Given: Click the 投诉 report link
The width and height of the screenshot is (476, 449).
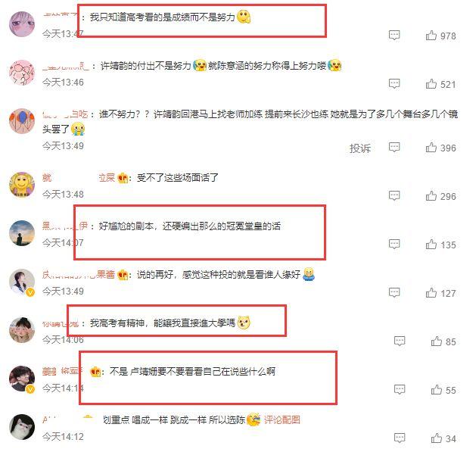Looking at the screenshot, I should tap(360, 148).
